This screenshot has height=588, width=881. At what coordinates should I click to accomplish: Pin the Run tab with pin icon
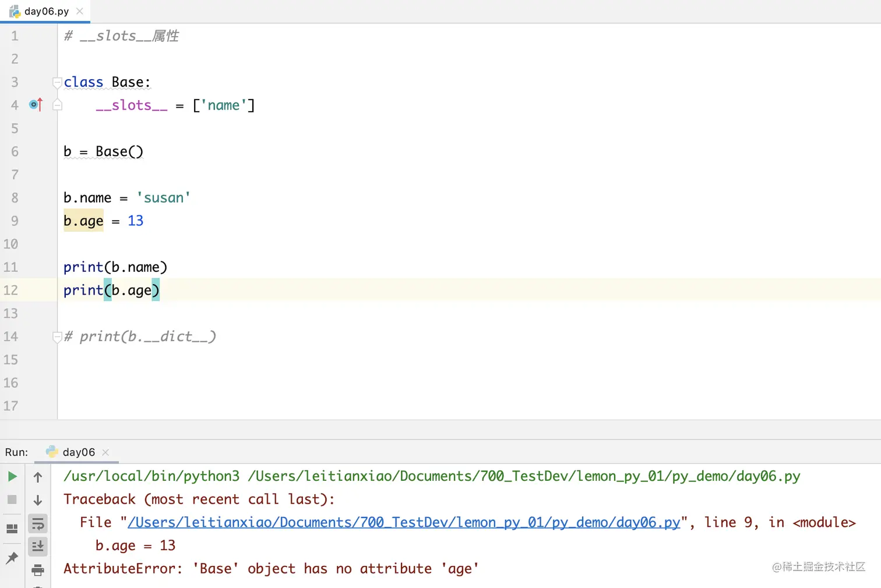click(12, 558)
